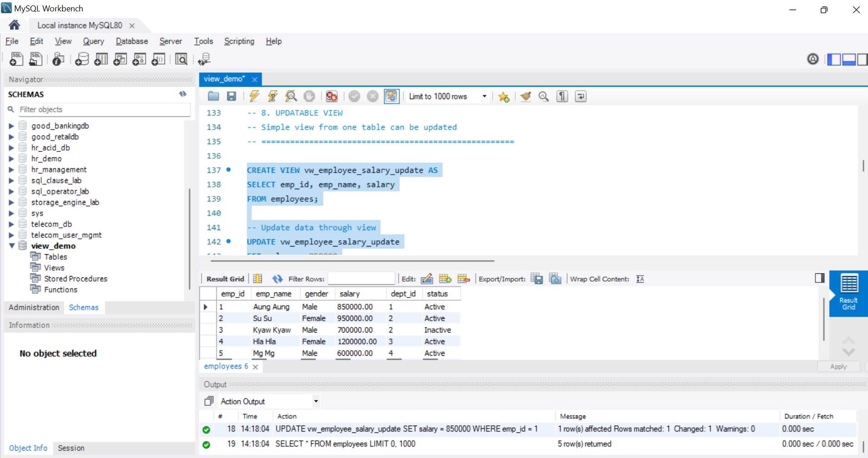This screenshot has width=868, height=458.
Task: Toggle result set side panel square
Action: (820, 278)
